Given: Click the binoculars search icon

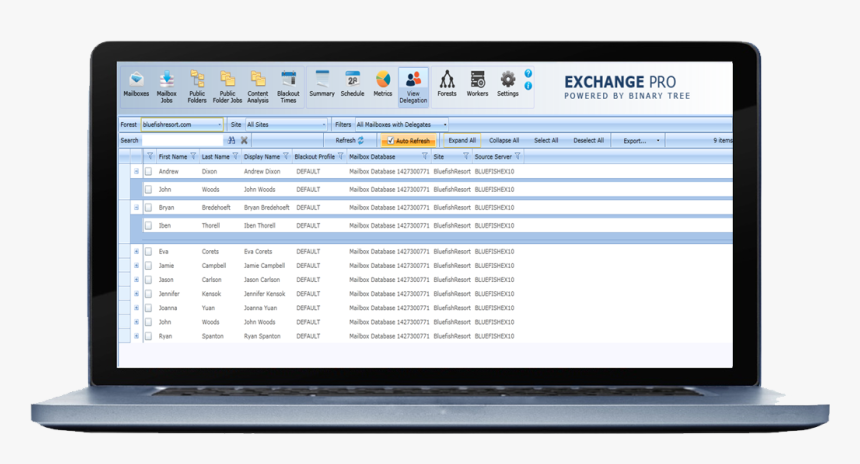Looking at the screenshot, I should pos(231,140).
